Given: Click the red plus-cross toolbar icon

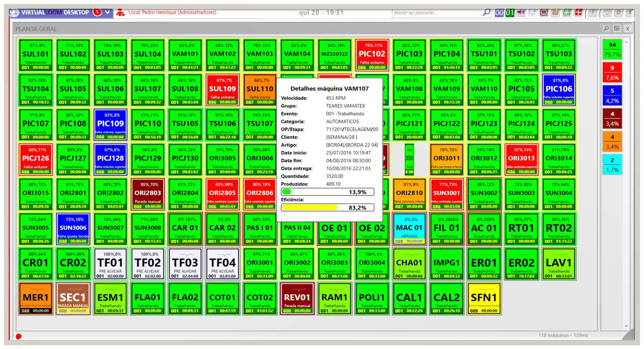Looking at the screenshot, I should coord(578,12).
